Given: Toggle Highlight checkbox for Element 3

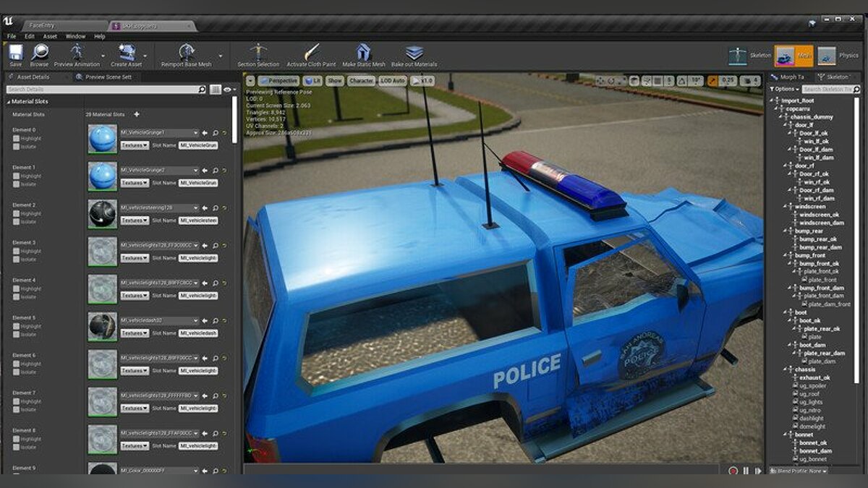Looking at the screenshot, I should pyautogui.click(x=17, y=251).
